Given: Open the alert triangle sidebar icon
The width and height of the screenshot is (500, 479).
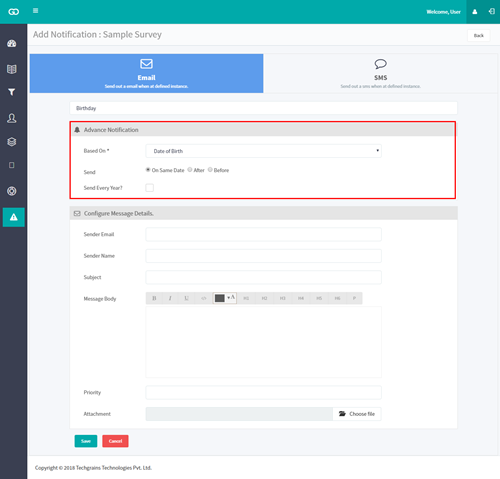Looking at the screenshot, I should 14,217.
